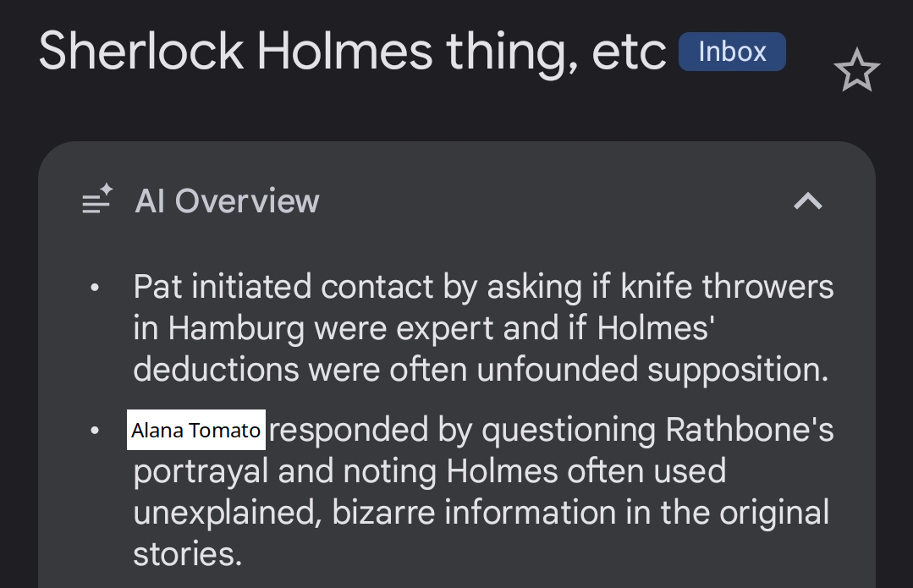This screenshot has height=588, width=913.
Task: Click the second bullet point dot
Action: pyautogui.click(x=96, y=431)
